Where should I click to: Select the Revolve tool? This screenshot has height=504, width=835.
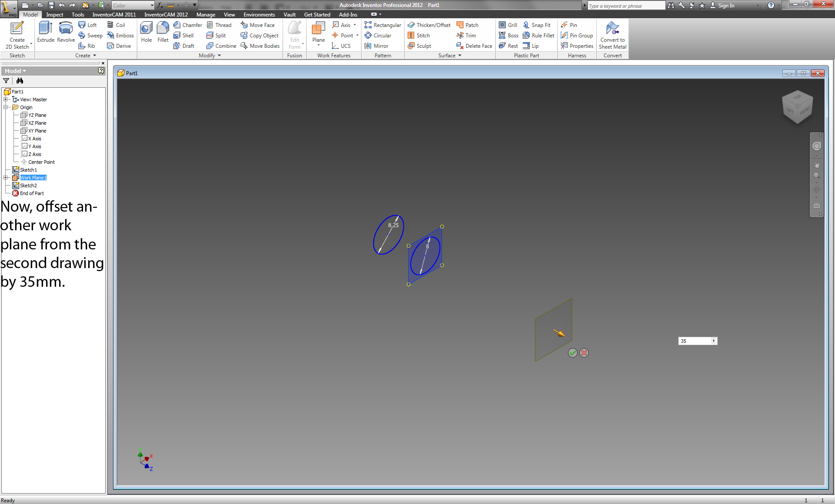coord(66,32)
